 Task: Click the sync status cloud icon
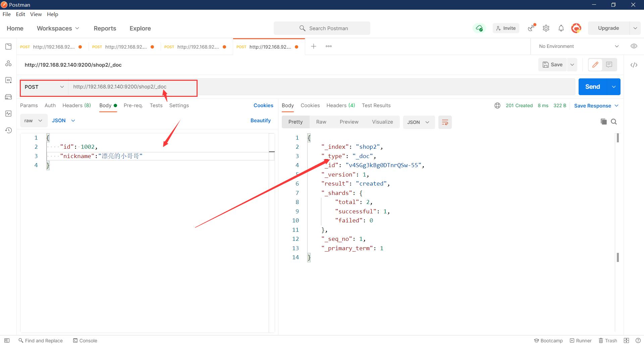click(x=479, y=28)
